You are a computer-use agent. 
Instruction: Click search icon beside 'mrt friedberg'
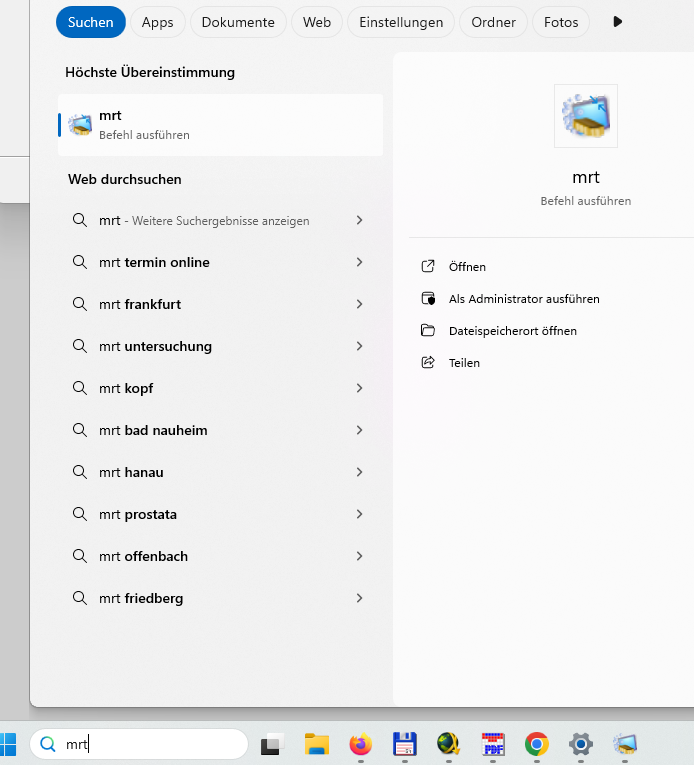pos(80,598)
